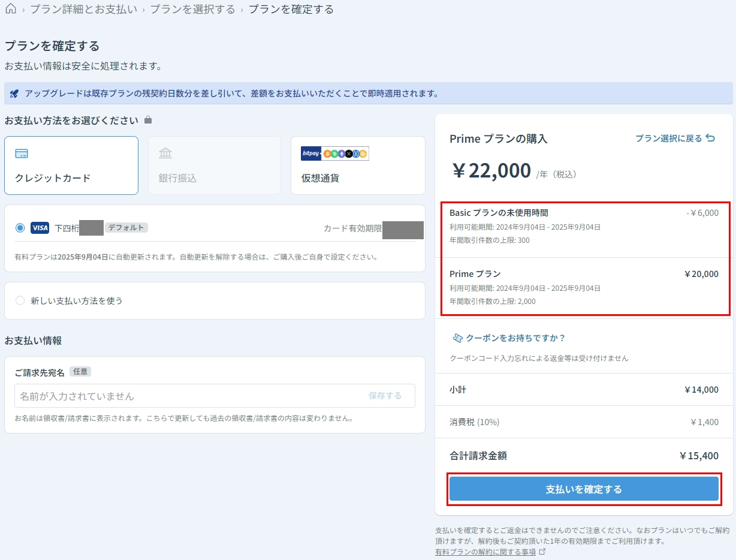
Task: Click the bank building icon
Action: (165, 153)
